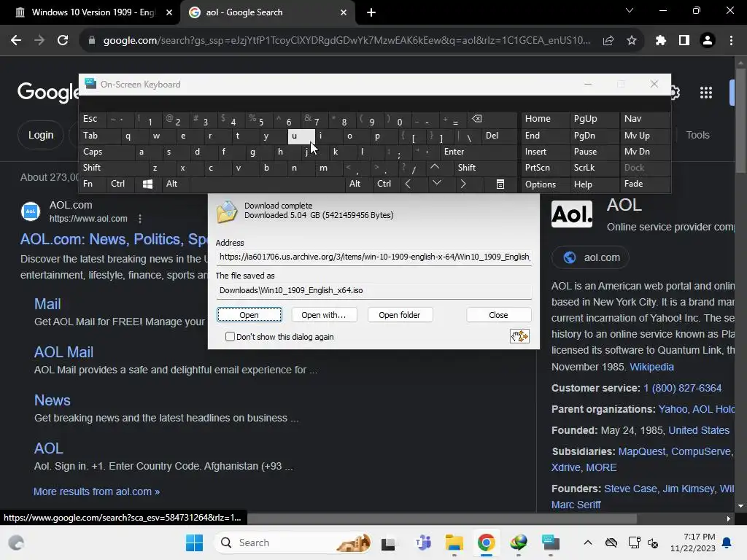Click the right arrow key on On-Screen Keyboard
747x560 pixels.
463,184
